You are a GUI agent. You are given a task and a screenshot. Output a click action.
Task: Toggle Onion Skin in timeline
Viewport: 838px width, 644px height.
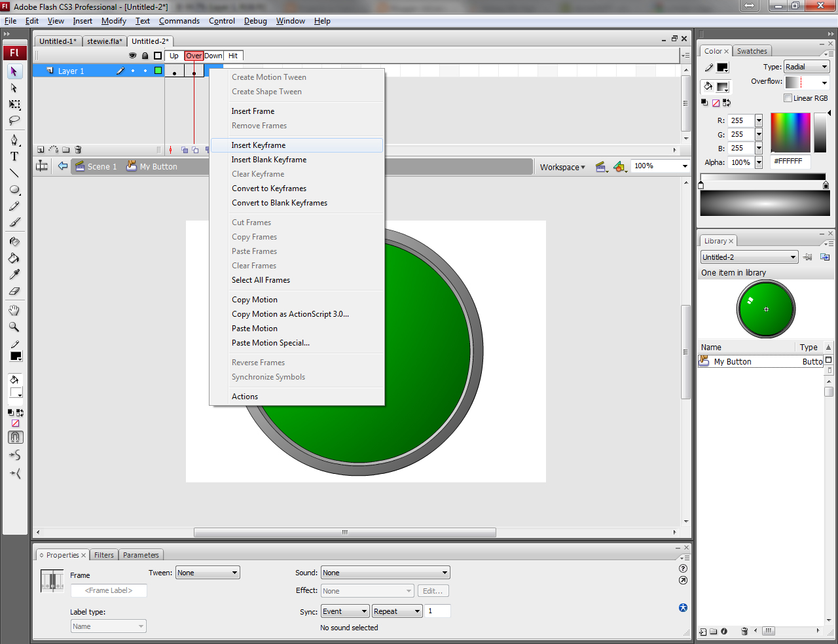[184, 150]
